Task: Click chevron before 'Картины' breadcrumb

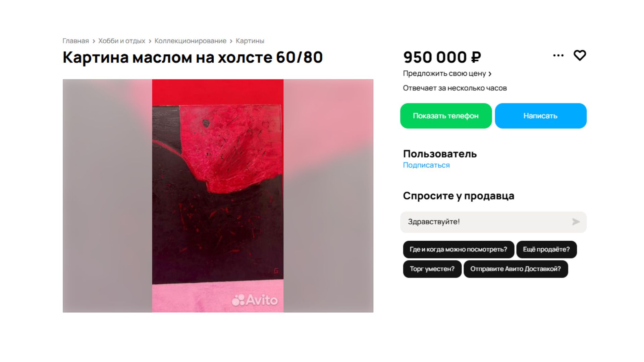Action: click(231, 41)
